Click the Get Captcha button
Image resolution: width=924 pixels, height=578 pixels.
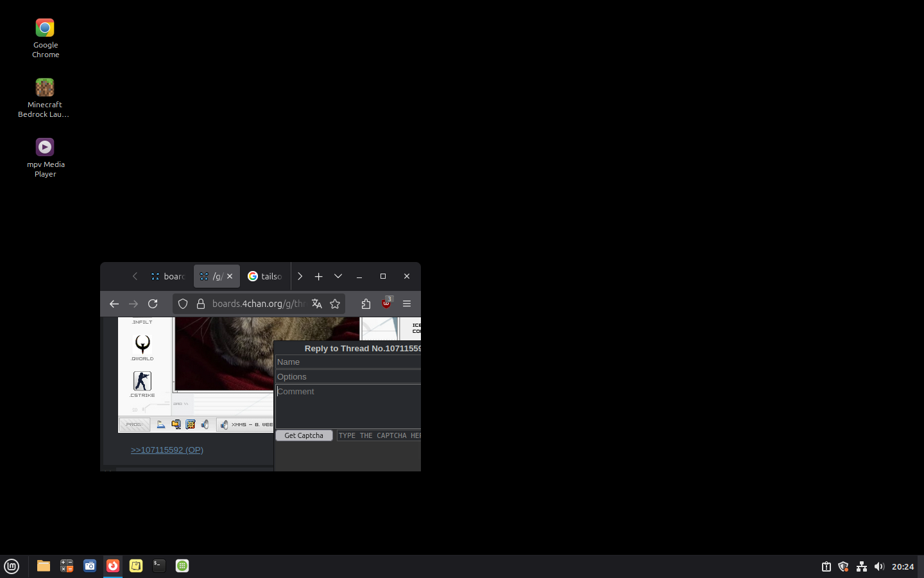pyautogui.click(x=304, y=435)
